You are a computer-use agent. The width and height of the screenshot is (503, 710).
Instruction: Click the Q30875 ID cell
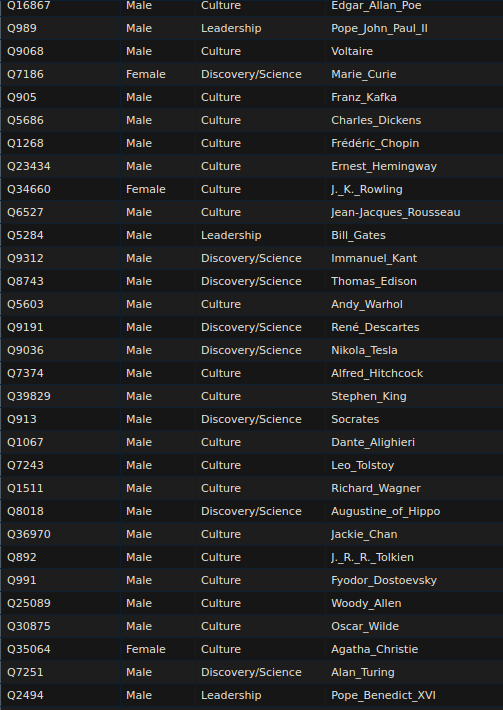coord(61,626)
